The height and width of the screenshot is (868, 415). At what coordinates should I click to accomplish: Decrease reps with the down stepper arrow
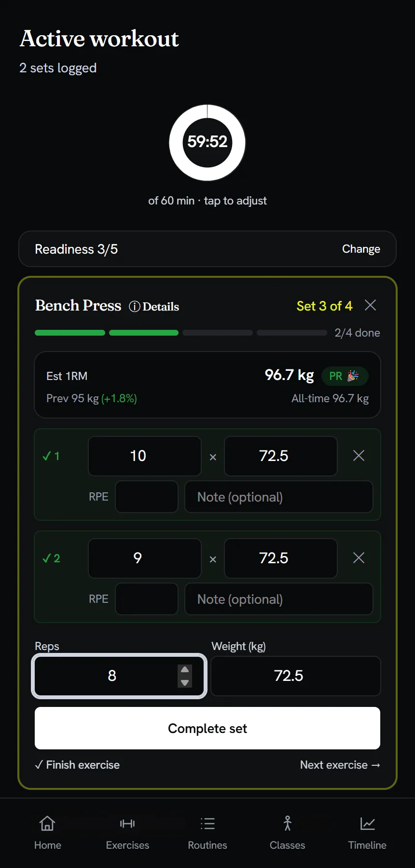point(185,682)
